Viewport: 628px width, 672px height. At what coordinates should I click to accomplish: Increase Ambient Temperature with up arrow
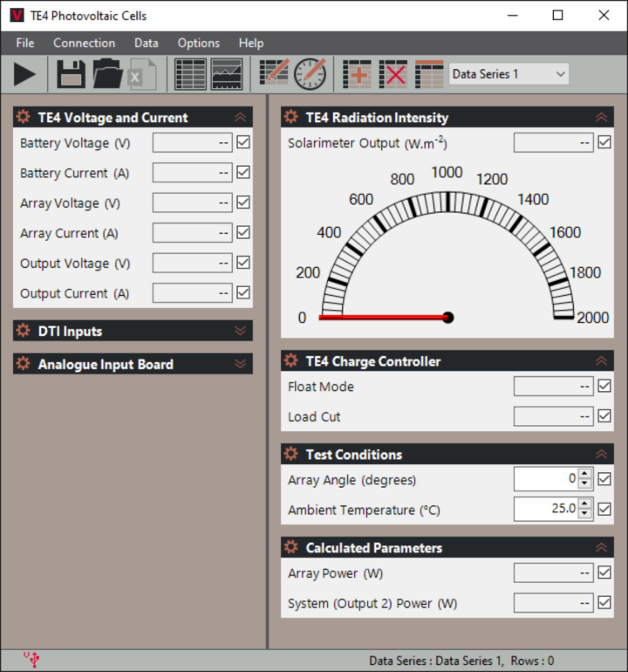coord(584,504)
